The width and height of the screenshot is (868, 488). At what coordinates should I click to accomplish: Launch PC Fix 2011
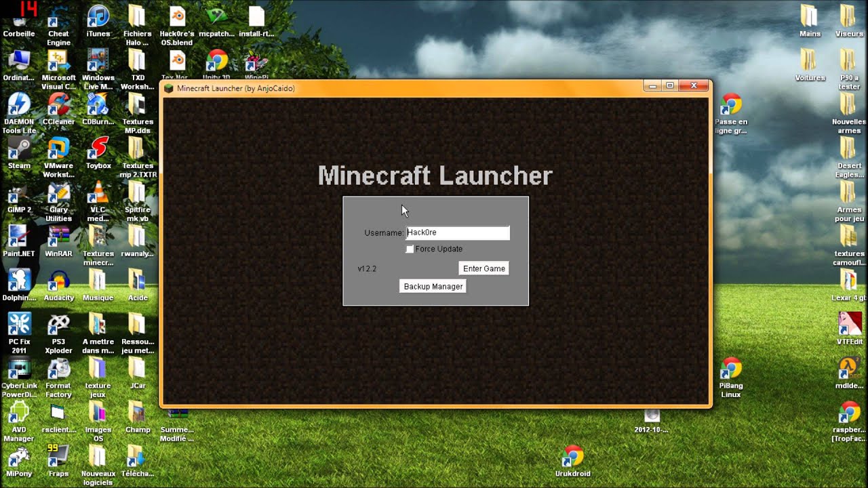(x=19, y=333)
